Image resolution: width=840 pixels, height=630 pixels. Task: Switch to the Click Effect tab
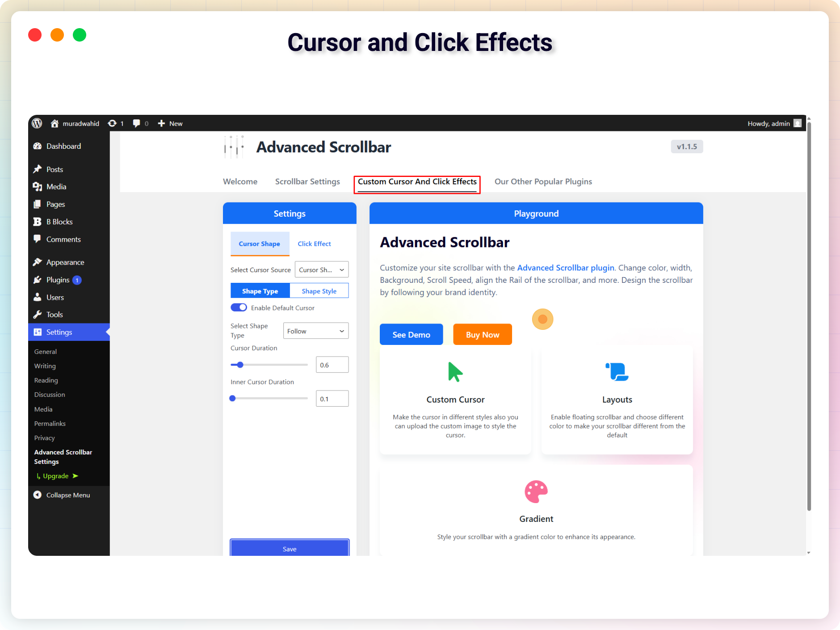tap(315, 244)
